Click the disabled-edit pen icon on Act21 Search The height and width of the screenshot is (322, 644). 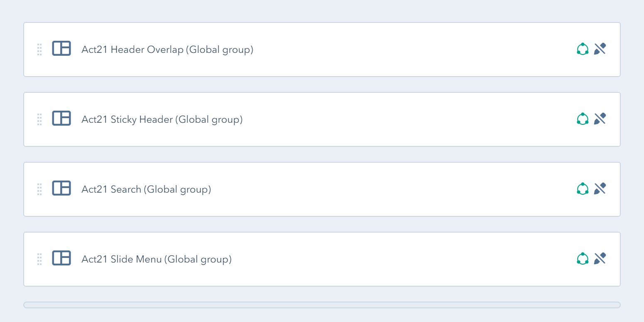[x=600, y=188]
